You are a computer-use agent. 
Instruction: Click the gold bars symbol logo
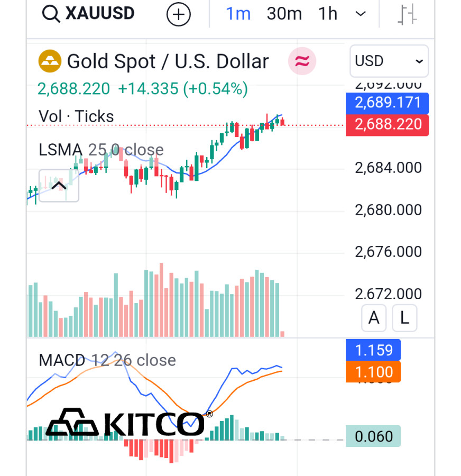[x=50, y=61]
